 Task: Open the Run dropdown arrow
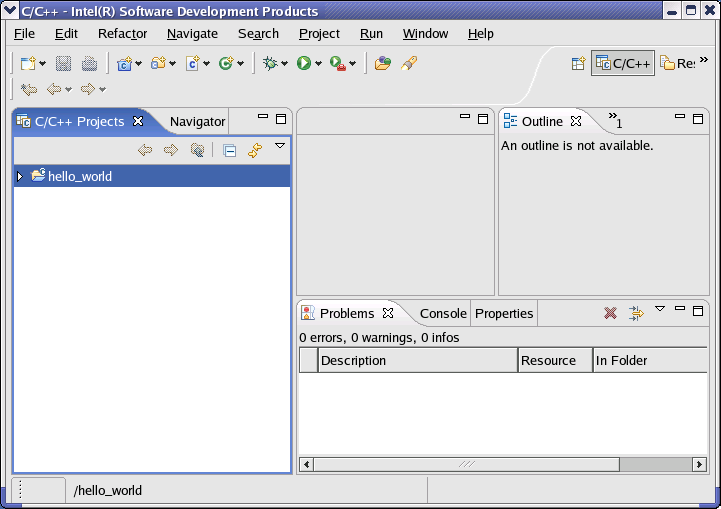click(x=318, y=63)
